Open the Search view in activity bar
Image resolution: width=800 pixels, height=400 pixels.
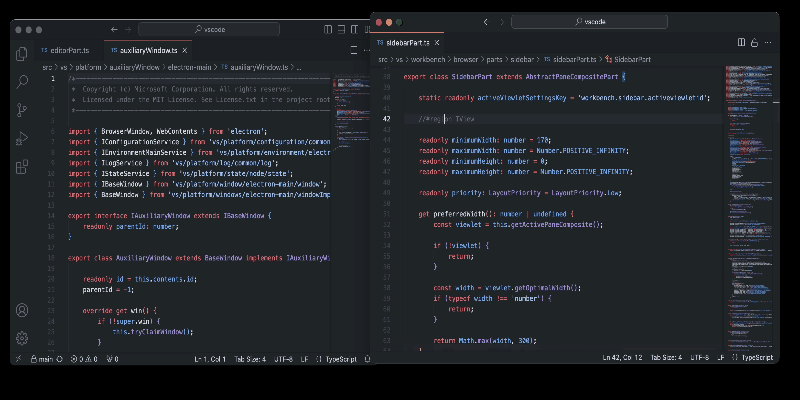point(22,81)
